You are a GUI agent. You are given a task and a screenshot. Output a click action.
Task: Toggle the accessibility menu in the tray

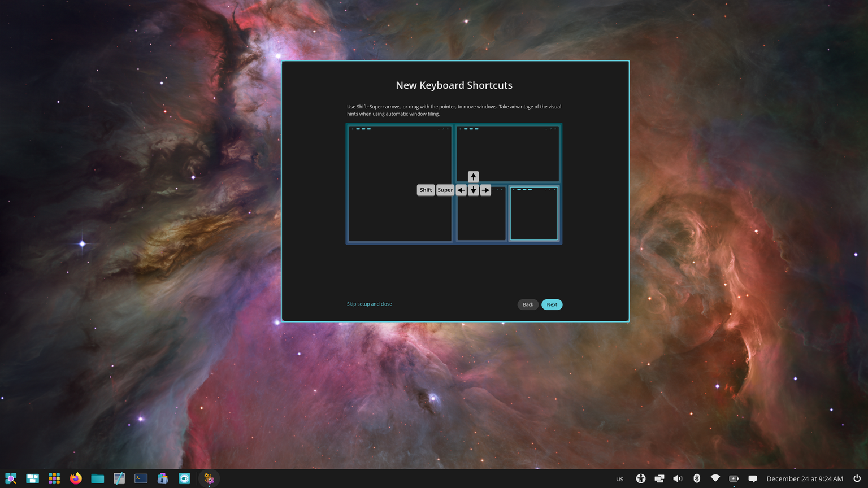[x=641, y=478]
